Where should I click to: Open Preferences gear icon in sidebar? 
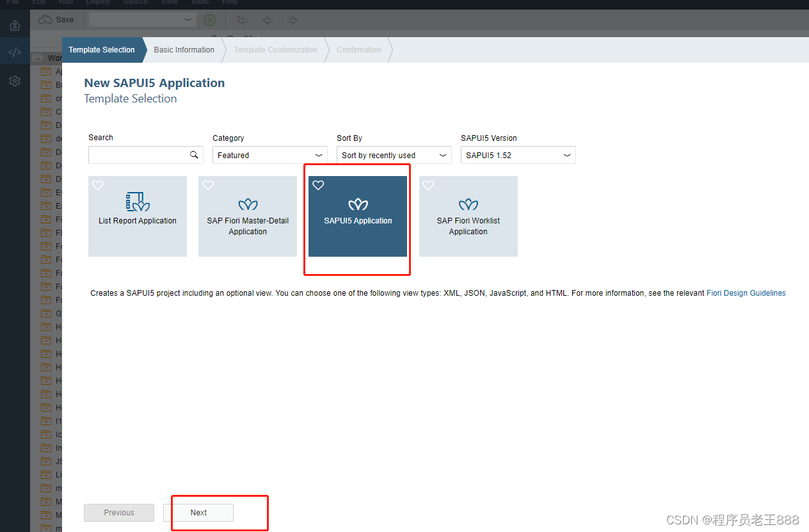[x=15, y=81]
